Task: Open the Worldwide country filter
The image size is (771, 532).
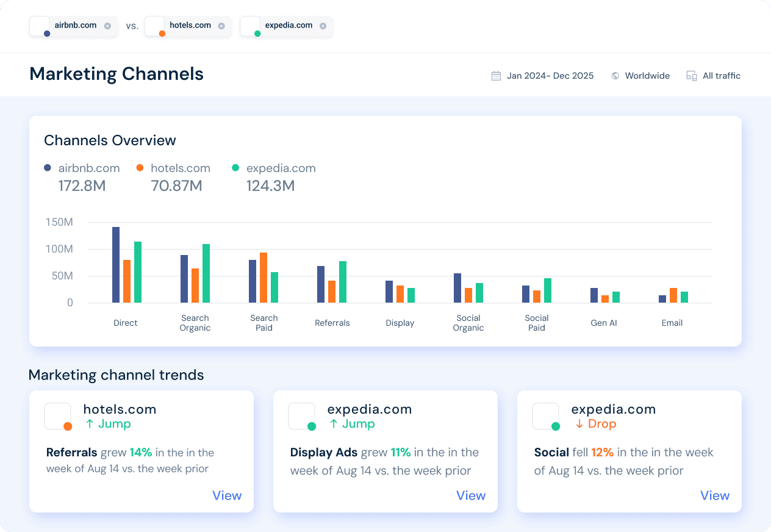Action: [x=640, y=76]
